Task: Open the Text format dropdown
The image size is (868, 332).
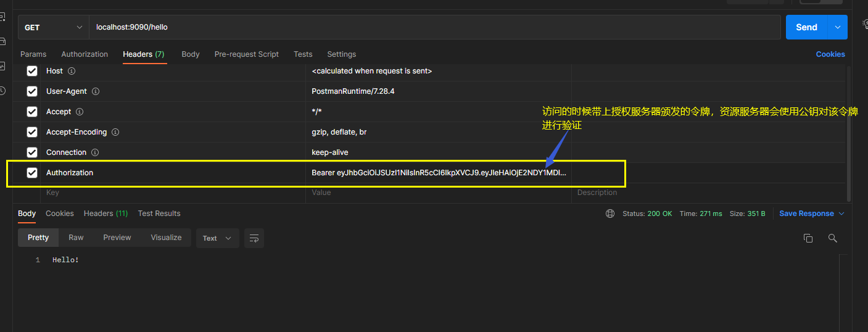Action: click(218, 238)
